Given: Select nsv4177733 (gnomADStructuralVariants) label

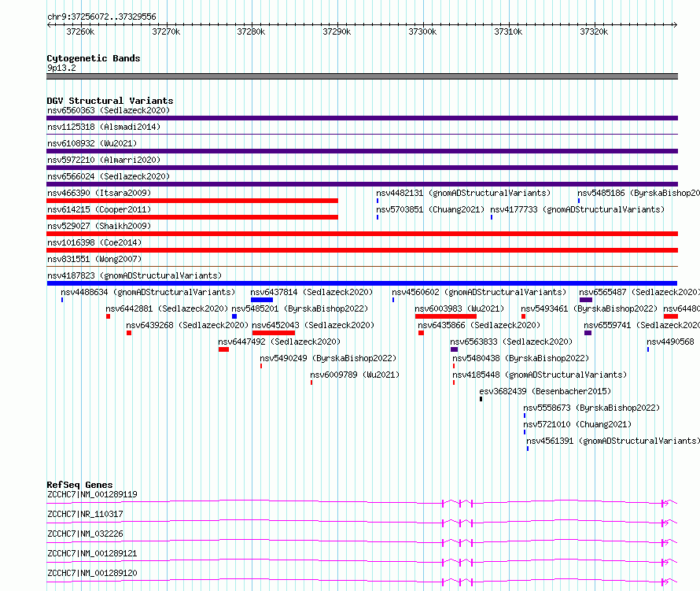Looking at the screenshot, I should (x=577, y=209).
